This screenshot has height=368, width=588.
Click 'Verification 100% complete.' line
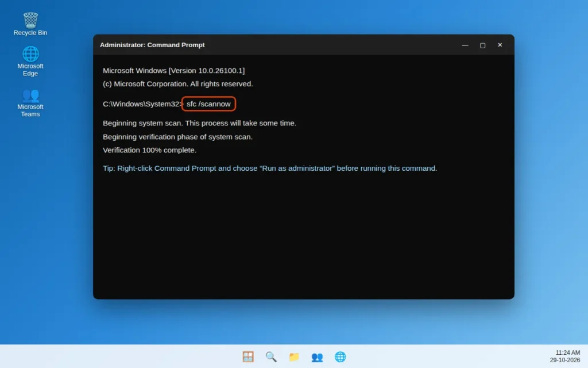(x=150, y=150)
